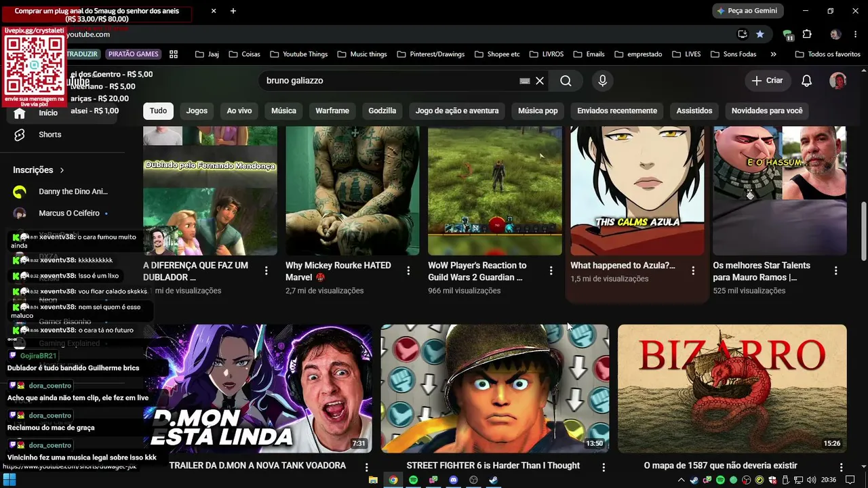Click the YouTube search magnifier button
This screenshot has width=868, height=488.
(x=566, y=81)
